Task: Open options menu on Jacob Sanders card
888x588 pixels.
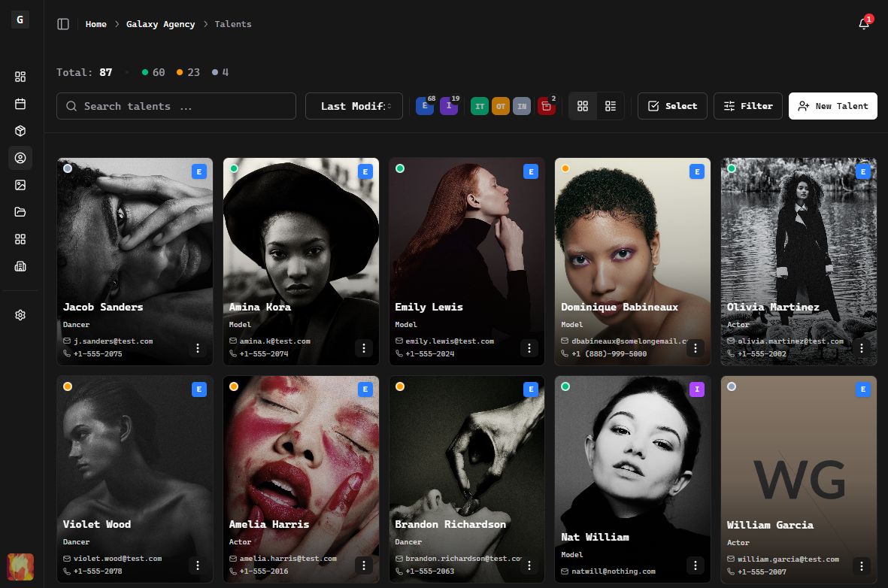Action: (x=198, y=348)
